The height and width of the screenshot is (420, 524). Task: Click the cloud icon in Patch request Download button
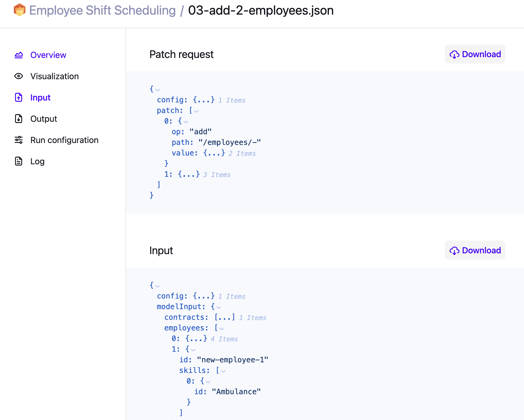pos(455,54)
